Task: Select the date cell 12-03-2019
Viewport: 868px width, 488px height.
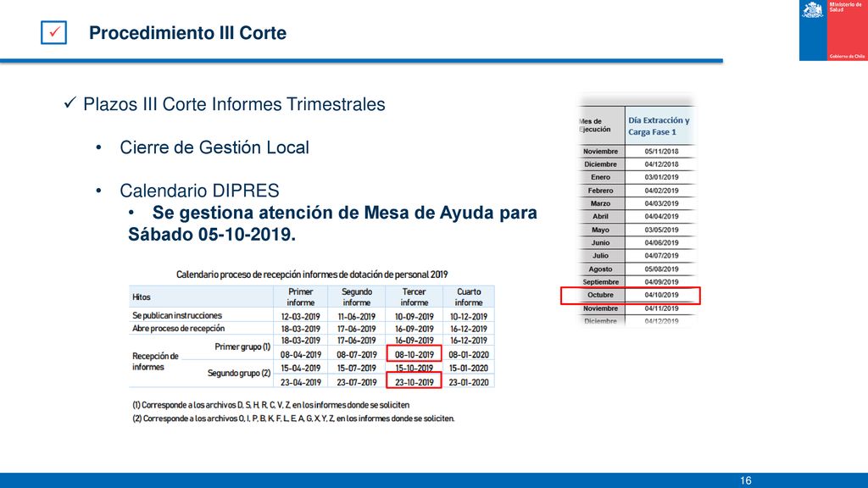Action: click(301, 317)
